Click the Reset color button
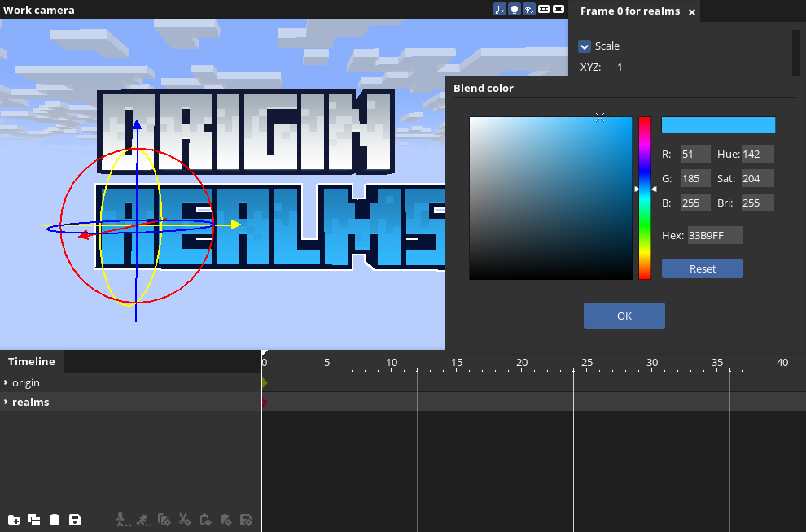Viewport: 806px width, 532px height. pyautogui.click(x=702, y=268)
